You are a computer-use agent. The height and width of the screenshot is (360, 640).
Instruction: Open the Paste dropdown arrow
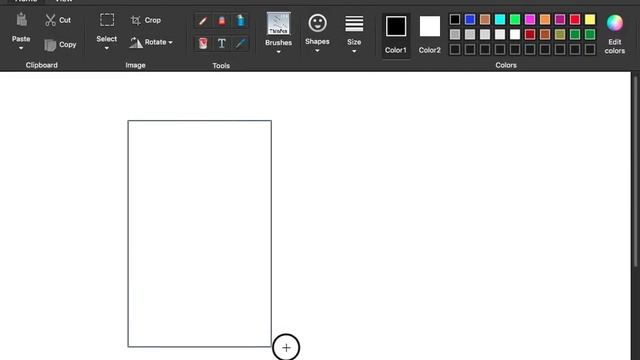coord(21,48)
